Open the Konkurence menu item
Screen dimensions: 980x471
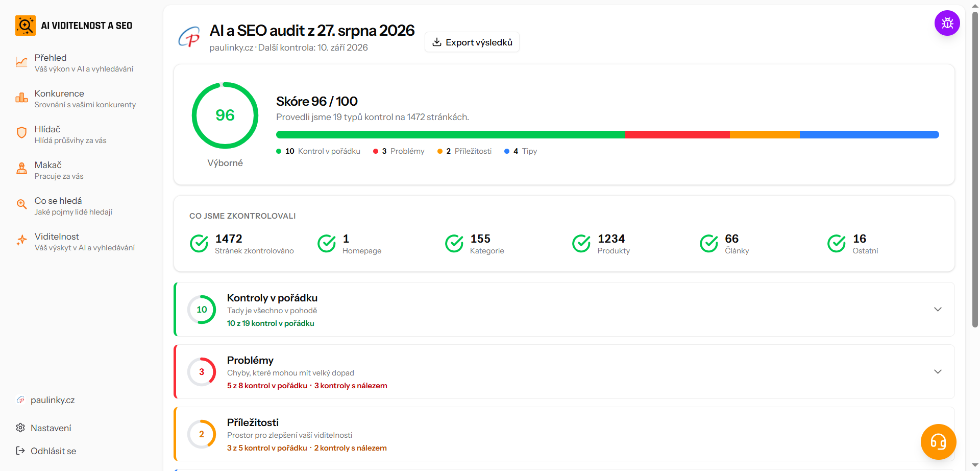(82, 99)
